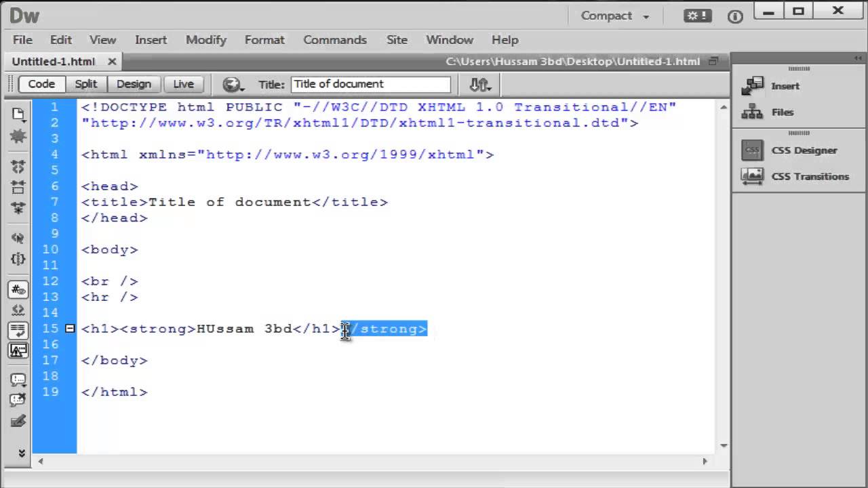Viewport: 868px width, 488px height.
Task: Wrap selection with a tag
Action: pos(18,422)
